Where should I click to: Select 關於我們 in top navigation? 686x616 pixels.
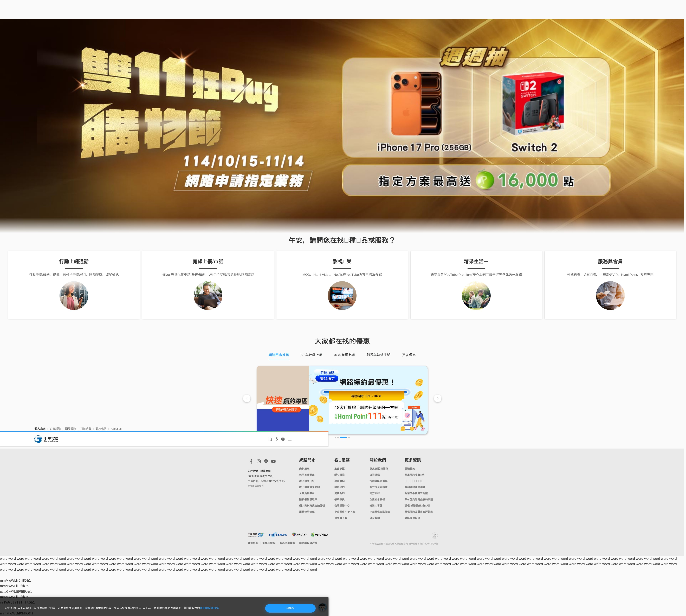tap(101, 429)
